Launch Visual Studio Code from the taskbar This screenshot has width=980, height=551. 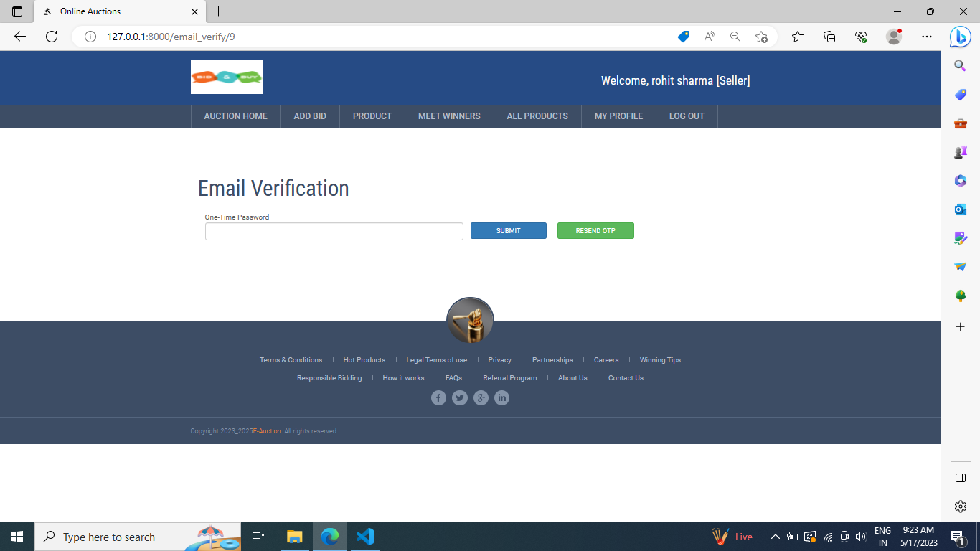point(365,536)
